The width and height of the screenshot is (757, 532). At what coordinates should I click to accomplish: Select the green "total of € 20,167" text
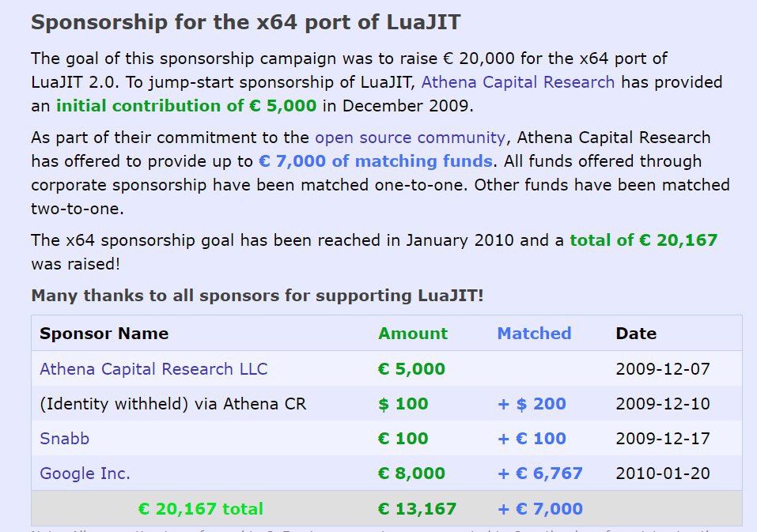click(x=643, y=240)
